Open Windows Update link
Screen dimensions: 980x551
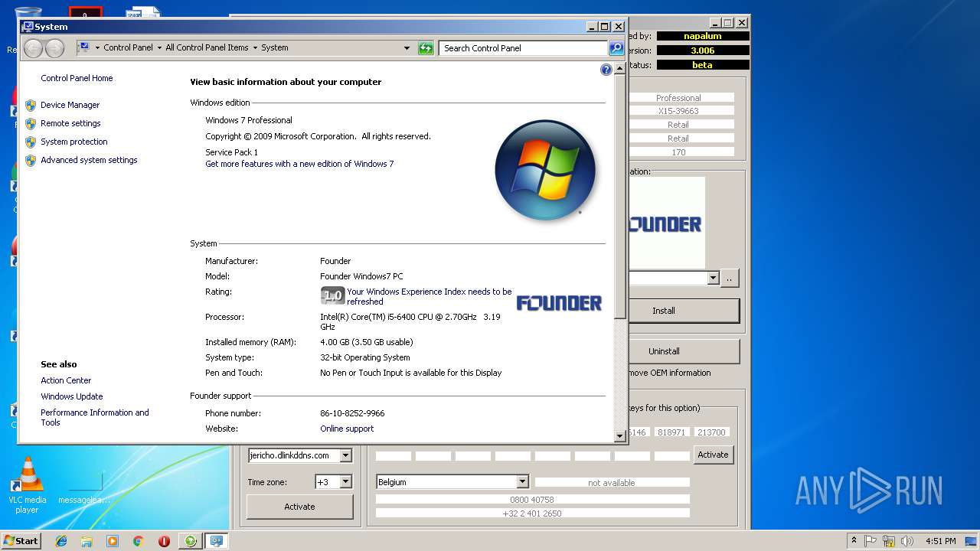pos(72,396)
